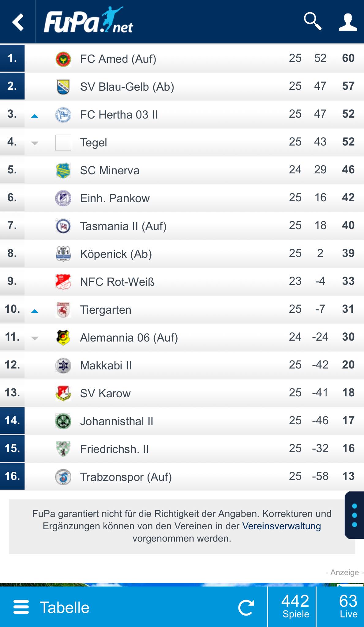Click SV Blau-Gelb club crest
Viewport: 364px width, 627px height.
[63, 87]
